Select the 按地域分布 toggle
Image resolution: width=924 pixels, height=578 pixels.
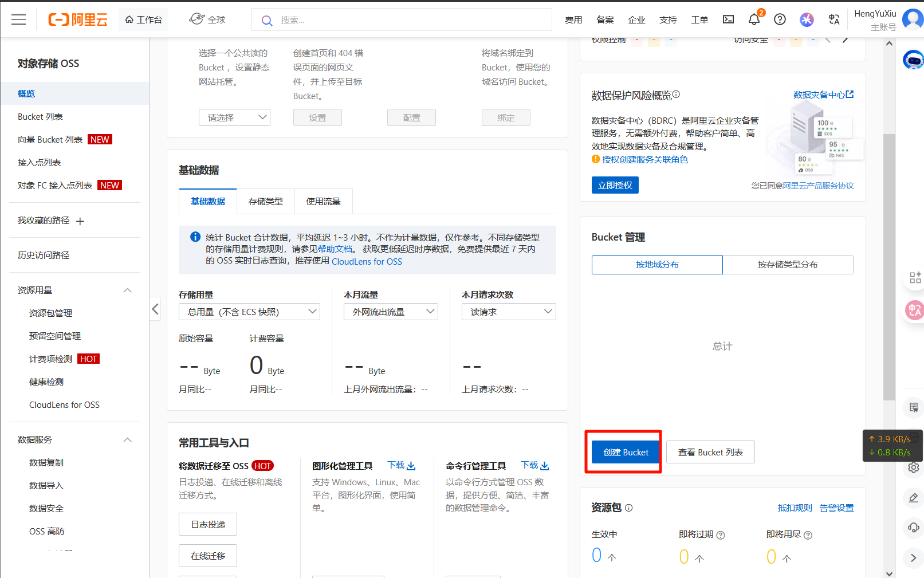657,265
